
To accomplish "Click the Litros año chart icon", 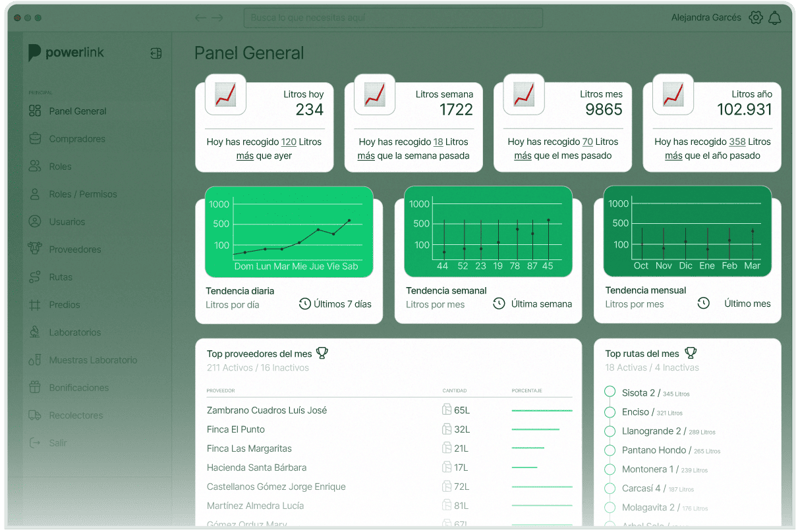I will click(673, 95).
